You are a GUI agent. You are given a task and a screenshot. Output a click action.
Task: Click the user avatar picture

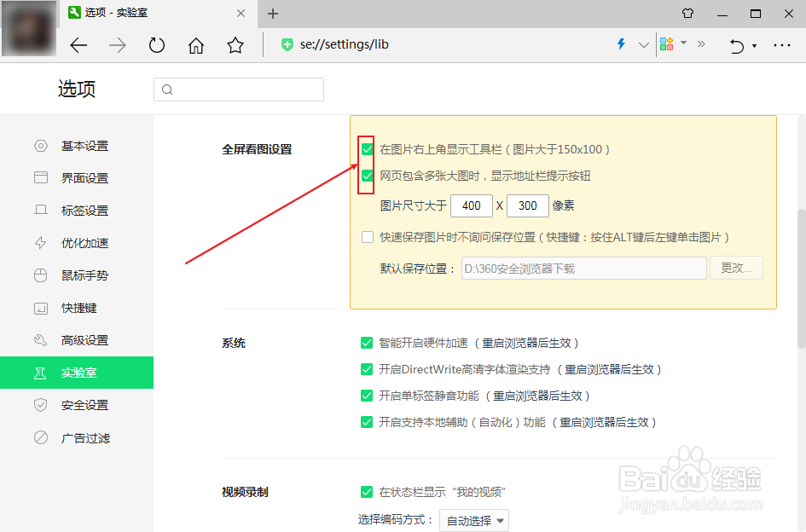click(x=29, y=28)
